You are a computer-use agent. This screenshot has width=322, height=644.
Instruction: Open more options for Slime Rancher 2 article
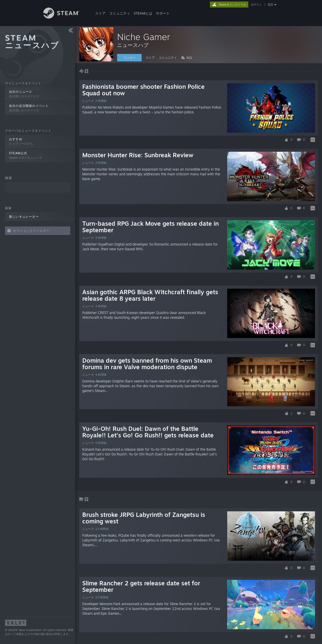click(312, 636)
